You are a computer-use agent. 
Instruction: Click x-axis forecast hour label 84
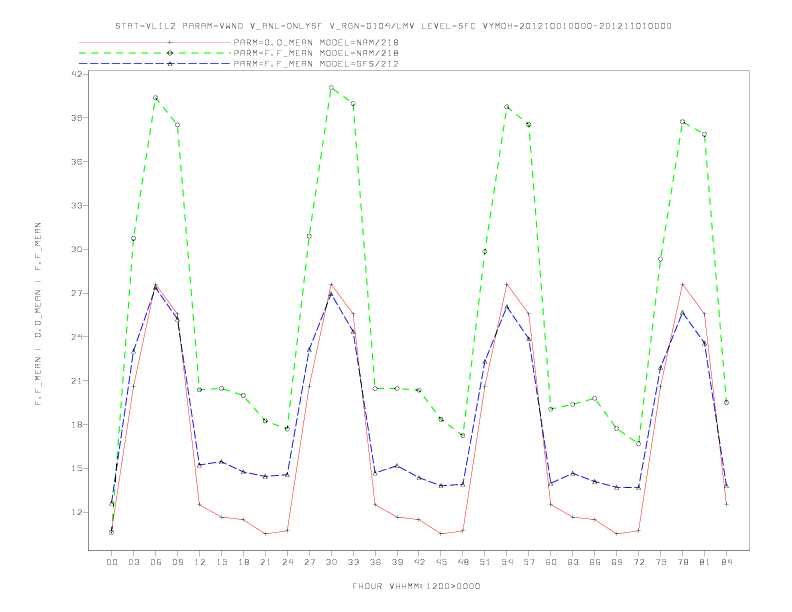click(x=726, y=562)
